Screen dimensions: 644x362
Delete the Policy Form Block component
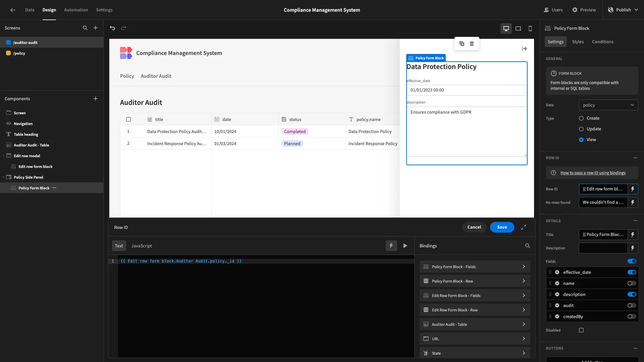click(472, 44)
